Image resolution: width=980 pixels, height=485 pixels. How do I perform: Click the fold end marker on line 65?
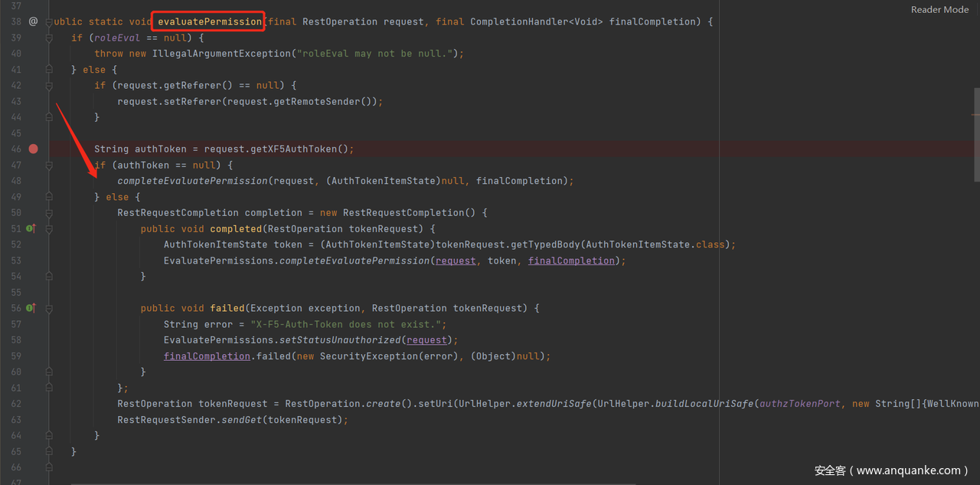(49, 452)
